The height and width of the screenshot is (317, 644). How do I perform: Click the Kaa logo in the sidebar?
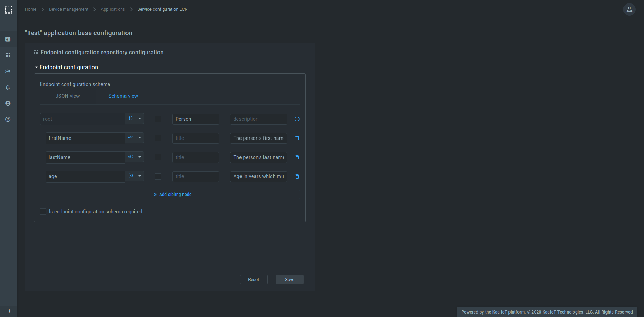click(8, 10)
